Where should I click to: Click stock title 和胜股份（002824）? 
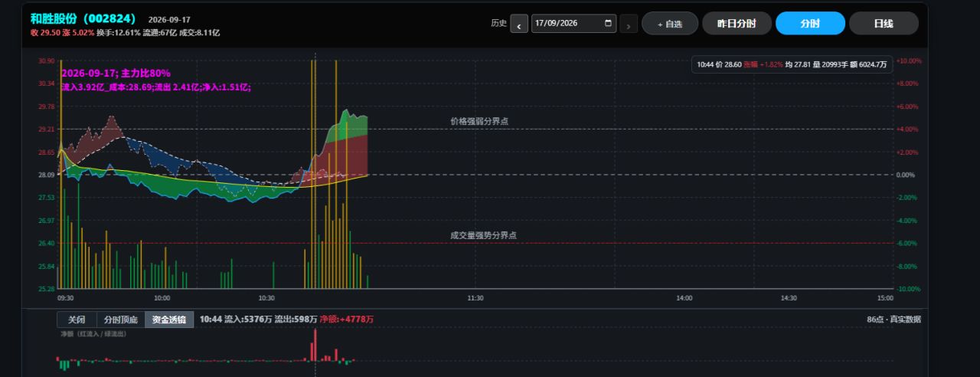point(83,18)
